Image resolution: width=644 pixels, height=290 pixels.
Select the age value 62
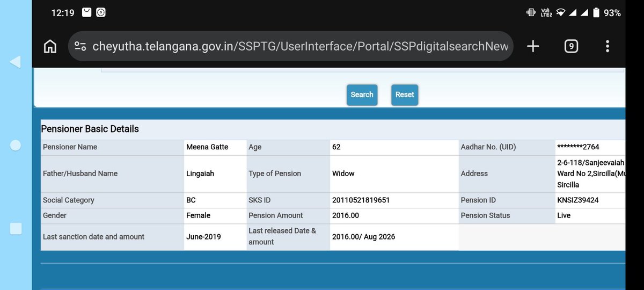point(336,147)
